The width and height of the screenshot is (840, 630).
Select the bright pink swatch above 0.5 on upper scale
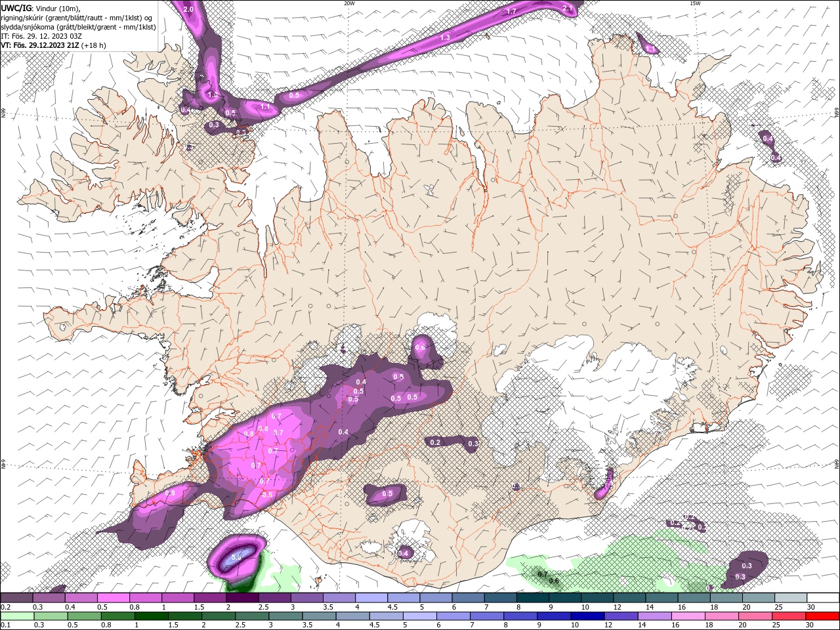click(114, 597)
